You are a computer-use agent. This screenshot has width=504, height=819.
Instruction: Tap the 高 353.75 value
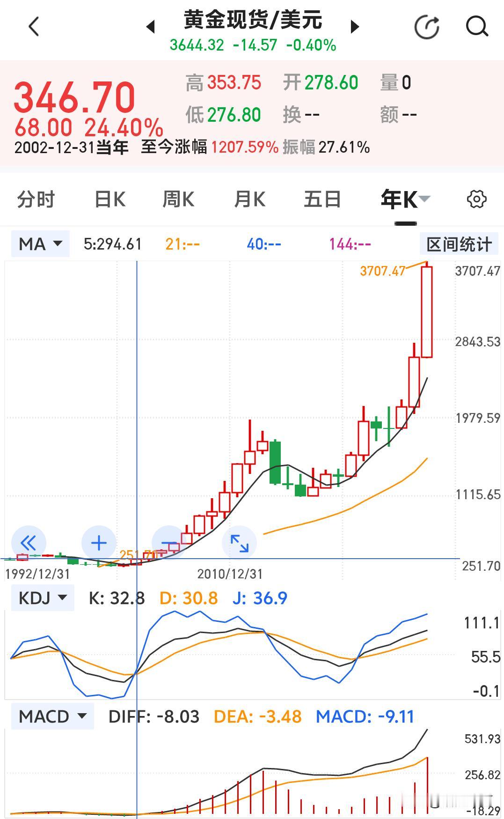pos(223,83)
